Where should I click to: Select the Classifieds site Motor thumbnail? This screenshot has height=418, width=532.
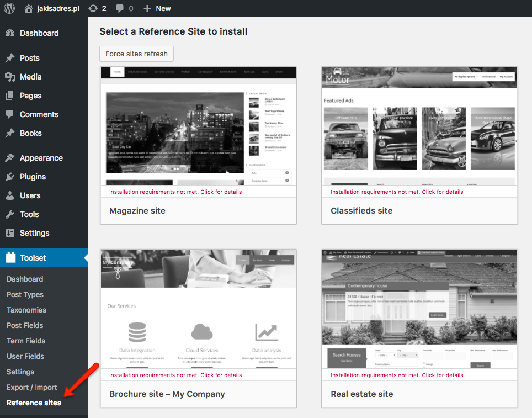tap(420, 126)
